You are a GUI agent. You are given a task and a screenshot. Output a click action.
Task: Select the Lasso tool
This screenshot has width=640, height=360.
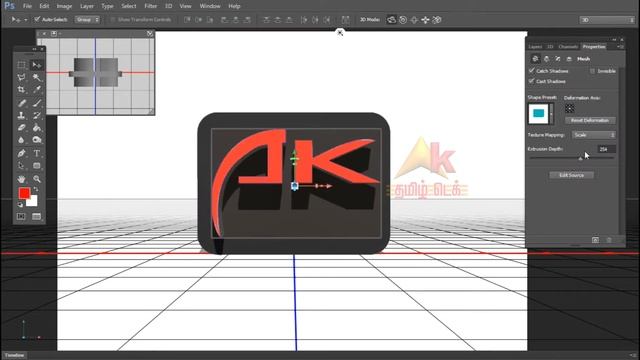tap(22, 77)
